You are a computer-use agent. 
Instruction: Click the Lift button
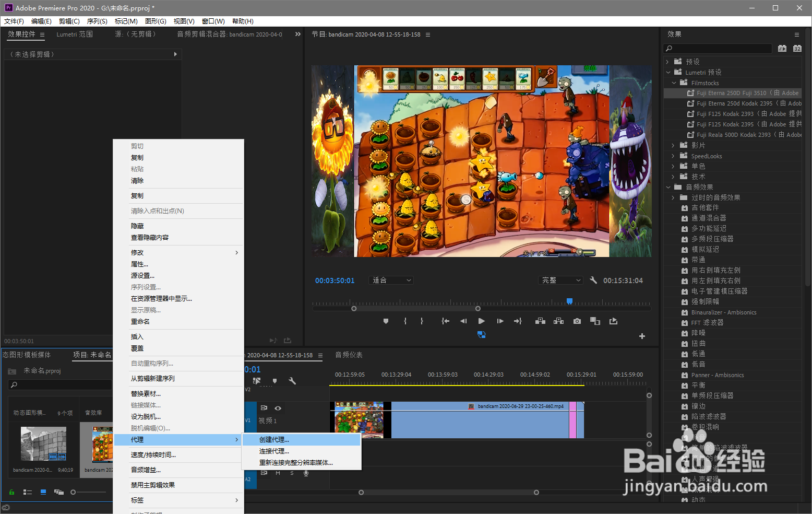click(x=540, y=321)
